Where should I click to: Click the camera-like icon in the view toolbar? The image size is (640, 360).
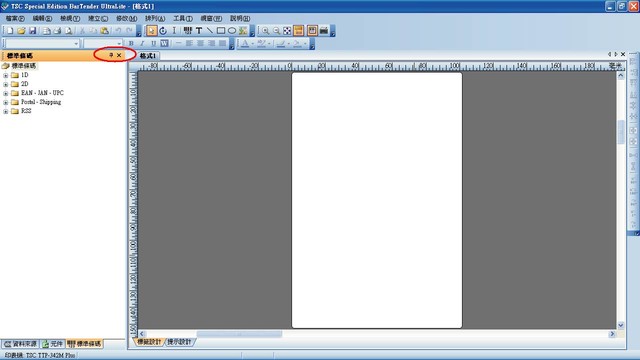point(324,31)
